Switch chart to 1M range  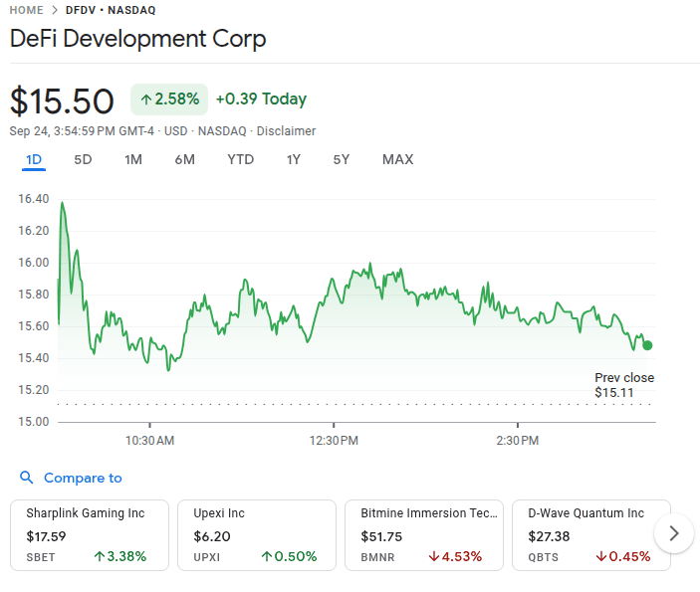[x=133, y=160]
